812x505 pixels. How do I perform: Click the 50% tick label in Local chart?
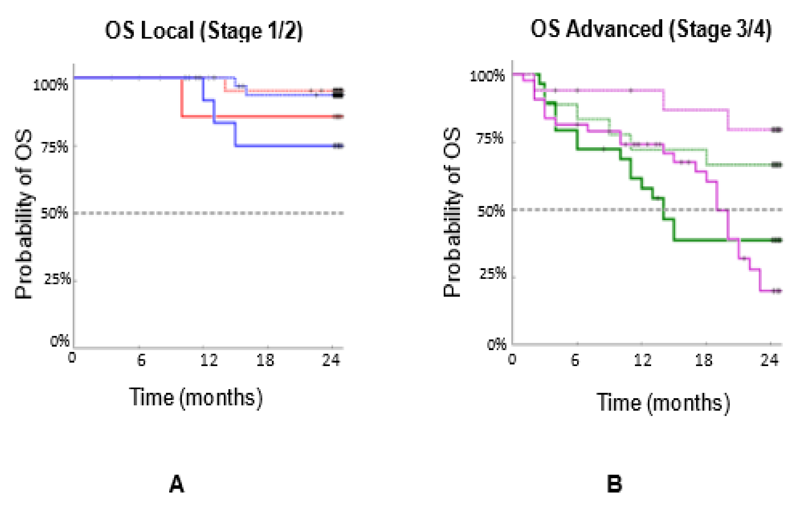54,213
